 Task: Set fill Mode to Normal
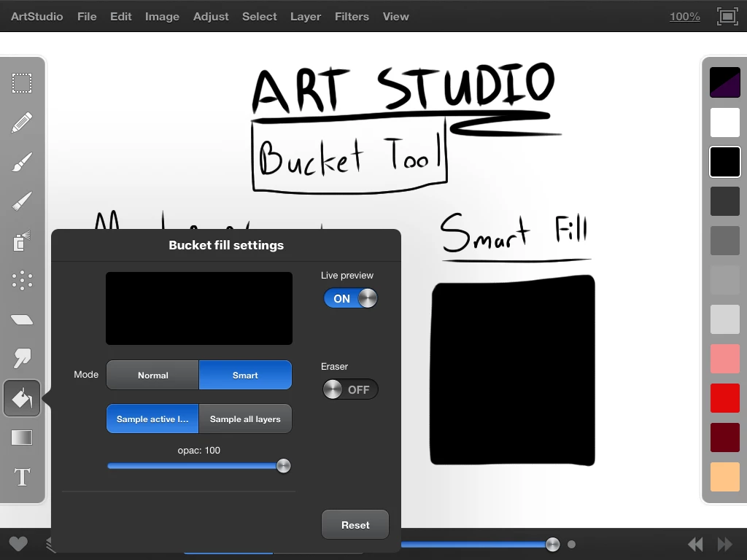pyautogui.click(x=152, y=376)
